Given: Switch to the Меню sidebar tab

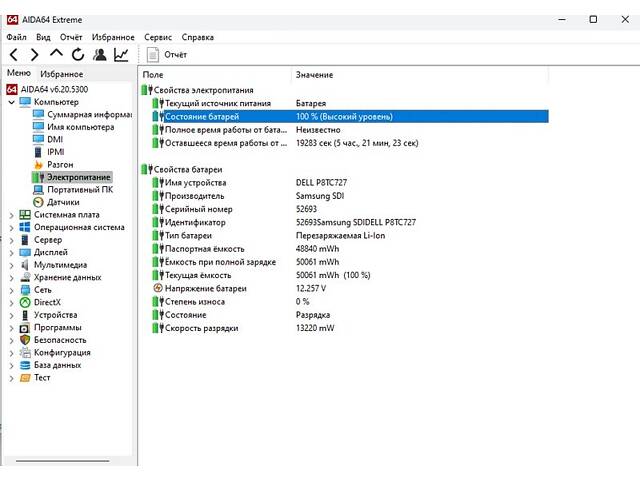Looking at the screenshot, I should (19, 73).
